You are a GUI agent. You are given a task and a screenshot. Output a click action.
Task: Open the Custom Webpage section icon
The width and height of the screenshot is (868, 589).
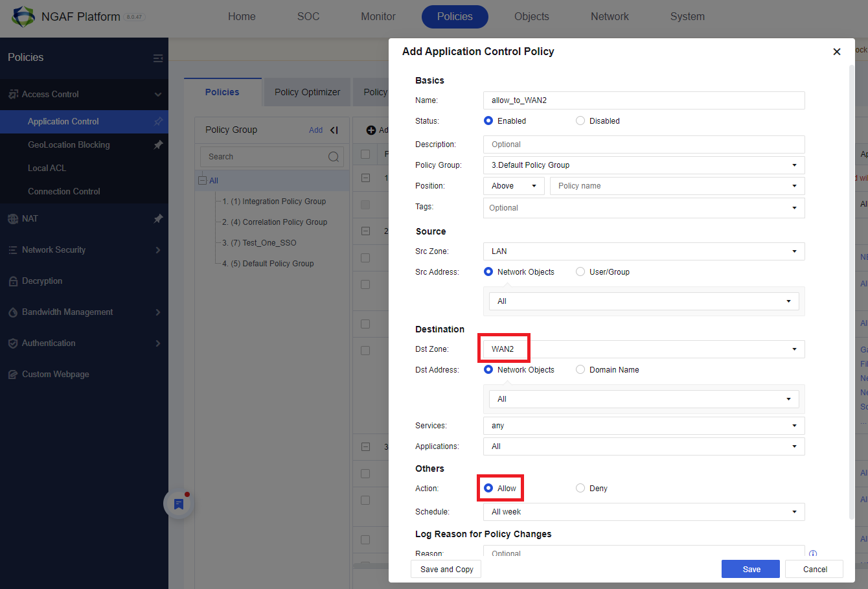(x=12, y=374)
